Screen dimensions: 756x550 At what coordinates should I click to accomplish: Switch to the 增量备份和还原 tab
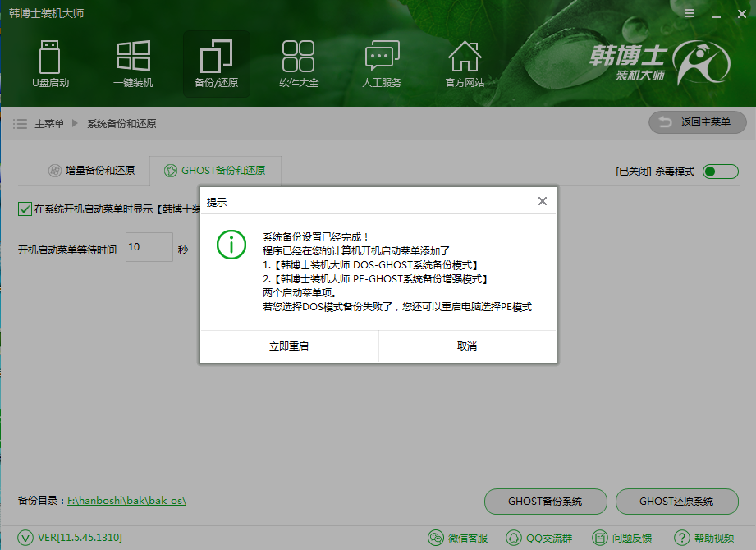[93, 171]
